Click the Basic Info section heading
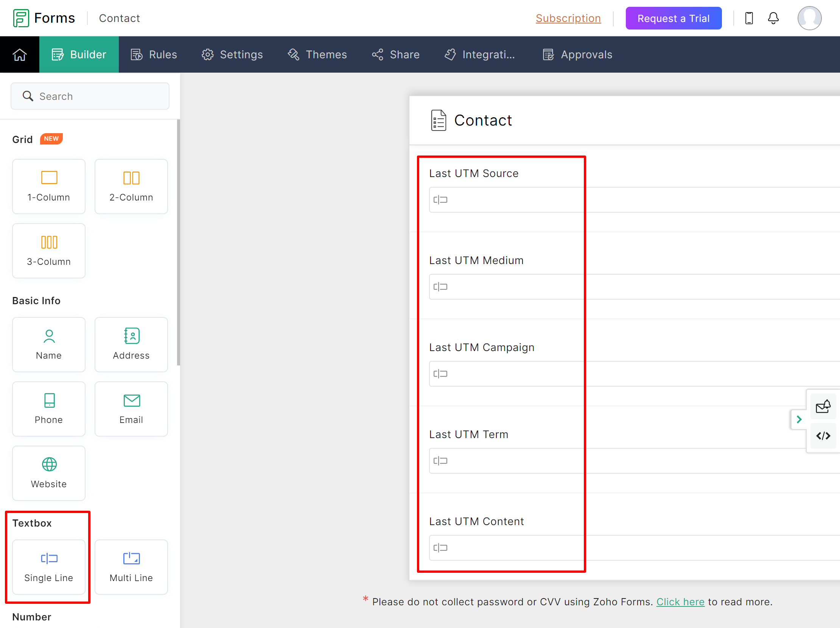840x628 pixels. (36, 301)
